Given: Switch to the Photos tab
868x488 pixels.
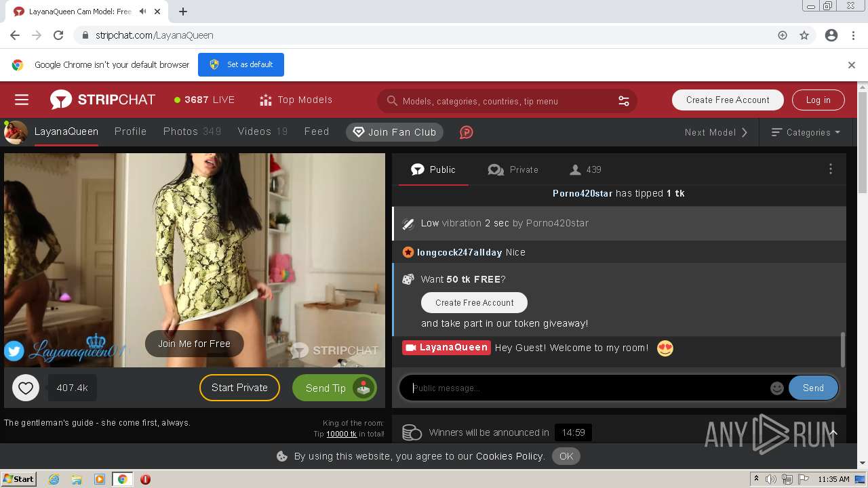Looking at the screenshot, I should 192,131.
